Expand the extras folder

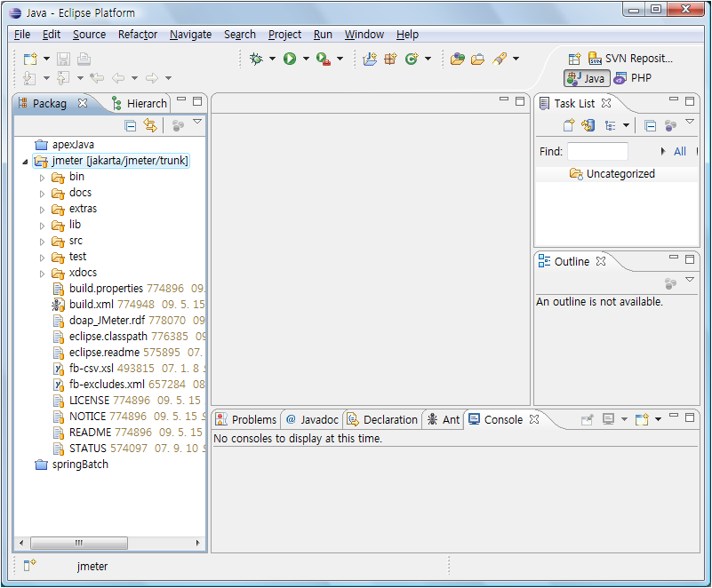[x=43, y=210]
